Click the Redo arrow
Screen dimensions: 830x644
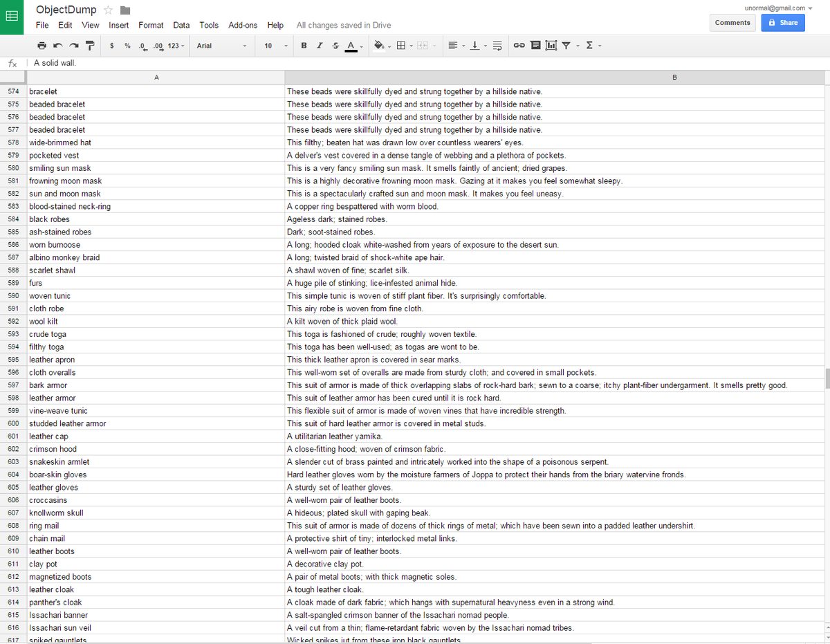[74, 46]
